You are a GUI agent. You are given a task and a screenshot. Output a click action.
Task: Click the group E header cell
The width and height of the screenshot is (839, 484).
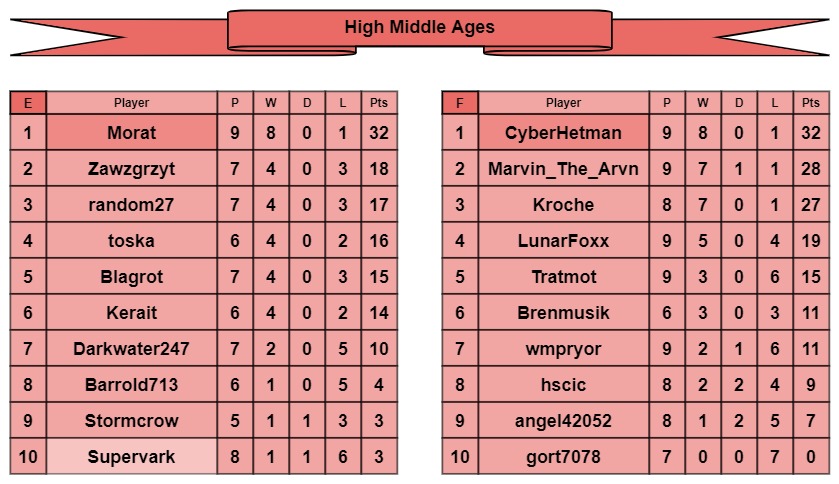click(x=28, y=103)
